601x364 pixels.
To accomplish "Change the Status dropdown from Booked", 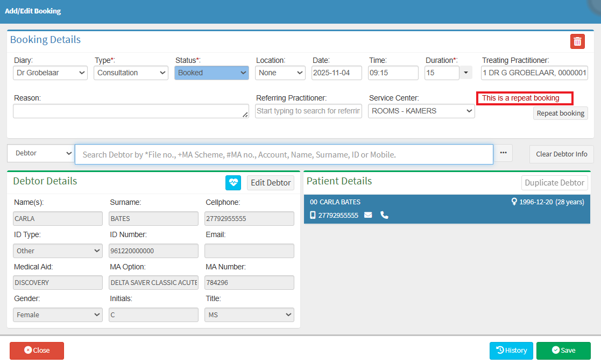I will point(211,73).
